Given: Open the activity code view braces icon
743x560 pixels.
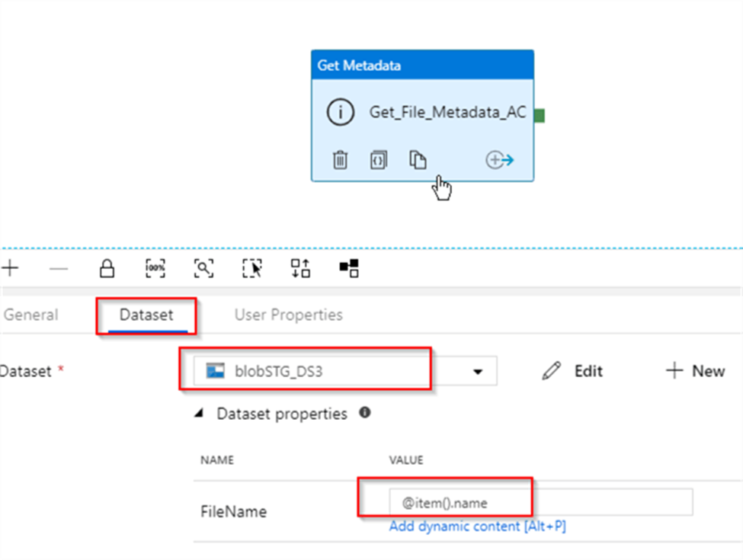Looking at the screenshot, I should [379, 160].
